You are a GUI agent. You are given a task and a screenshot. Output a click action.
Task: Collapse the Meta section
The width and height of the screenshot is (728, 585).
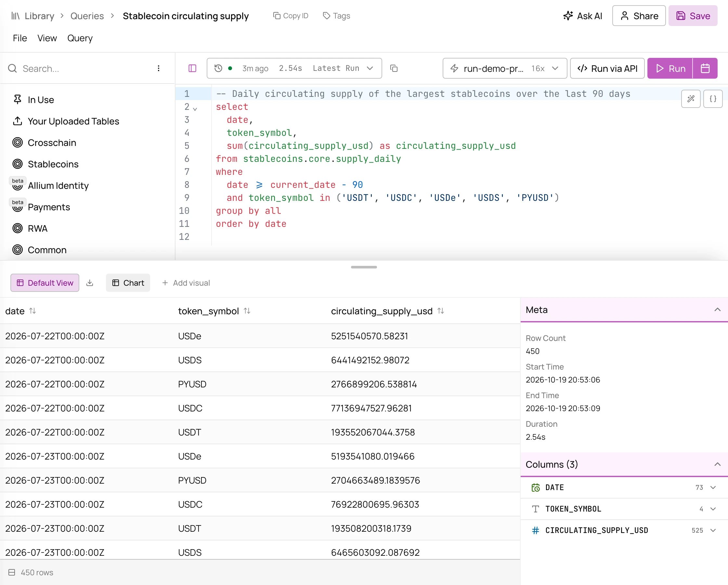point(717,310)
